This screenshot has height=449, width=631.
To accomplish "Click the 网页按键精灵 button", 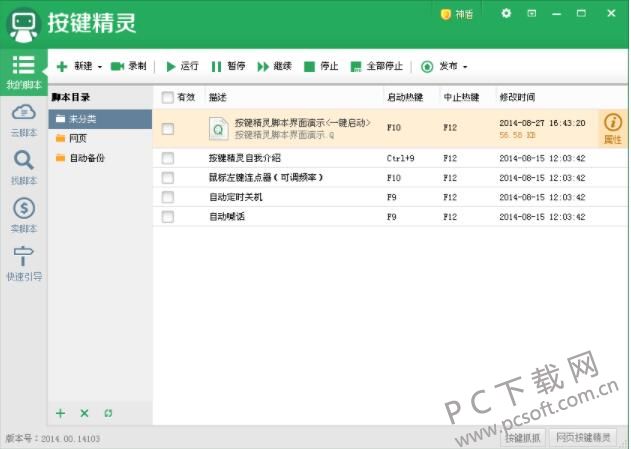I will [x=583, y=437].
